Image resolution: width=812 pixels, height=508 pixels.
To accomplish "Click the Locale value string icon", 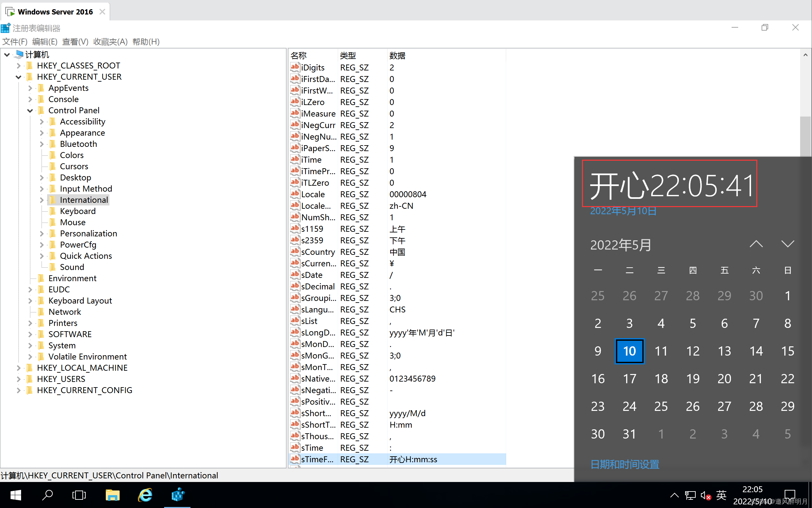I will [295, 194].
